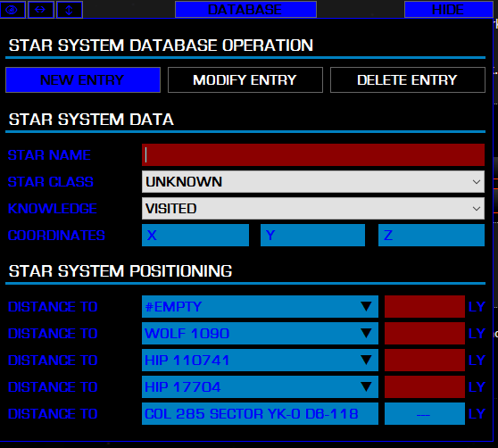This screenshot has height=448, width=498.
Task: Click the Y coordinate field
Action: (312, 236)
